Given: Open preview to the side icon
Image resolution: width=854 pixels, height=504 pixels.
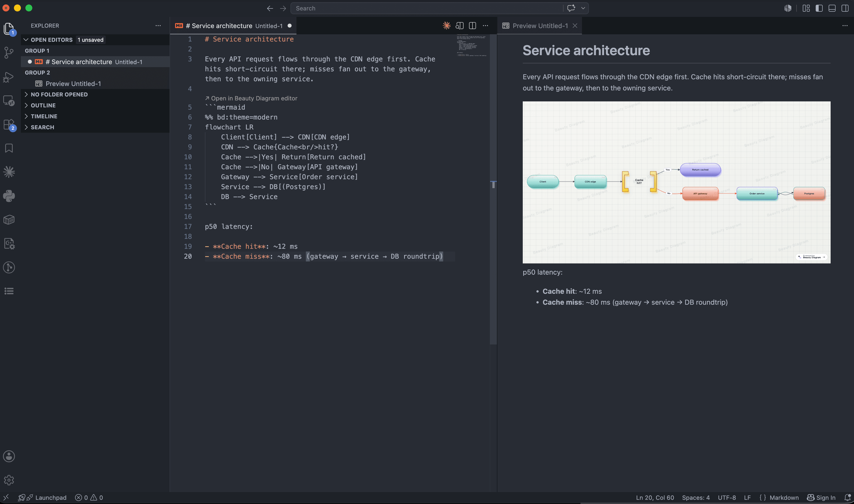Looking at the screenshot, I should pos(460,25).
